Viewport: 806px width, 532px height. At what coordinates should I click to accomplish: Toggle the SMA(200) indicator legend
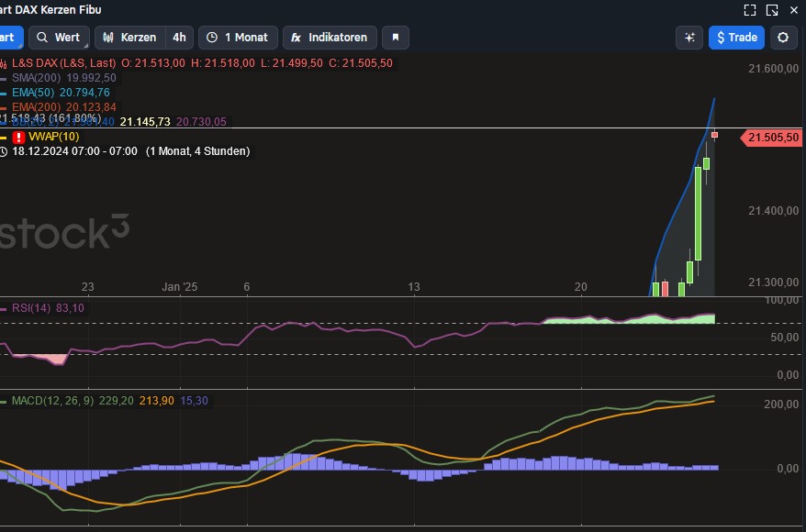[x=38, y=78]
